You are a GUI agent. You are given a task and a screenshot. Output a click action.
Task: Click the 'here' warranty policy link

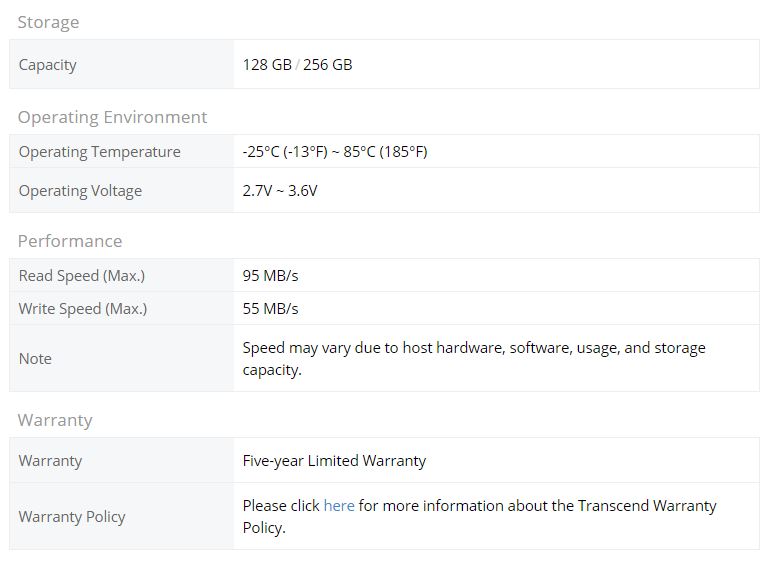(339, 506)
